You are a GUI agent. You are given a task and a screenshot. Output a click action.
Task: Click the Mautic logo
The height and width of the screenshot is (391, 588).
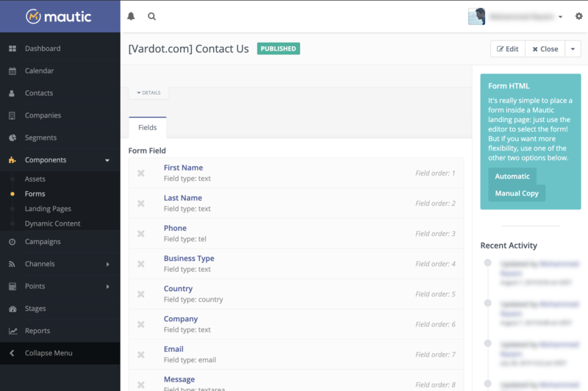[x=59, y=16]
